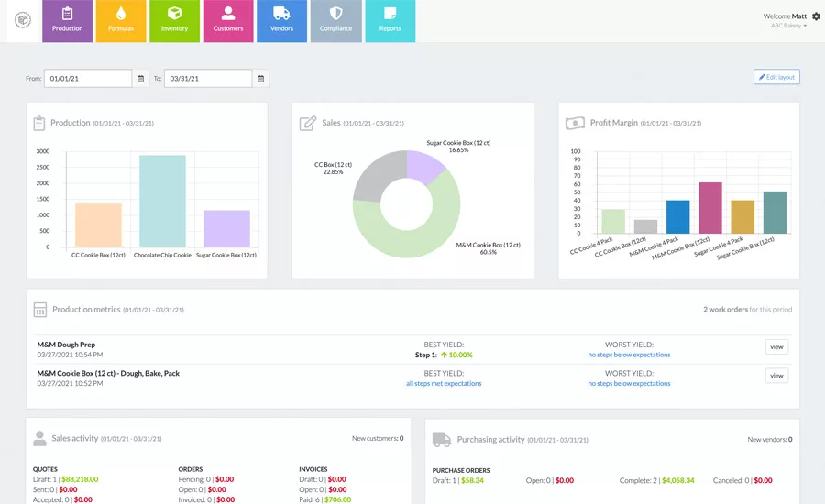The width and height of the screenshot is (825, 504).
Task: Open the Production module
Action: (67, 20)
